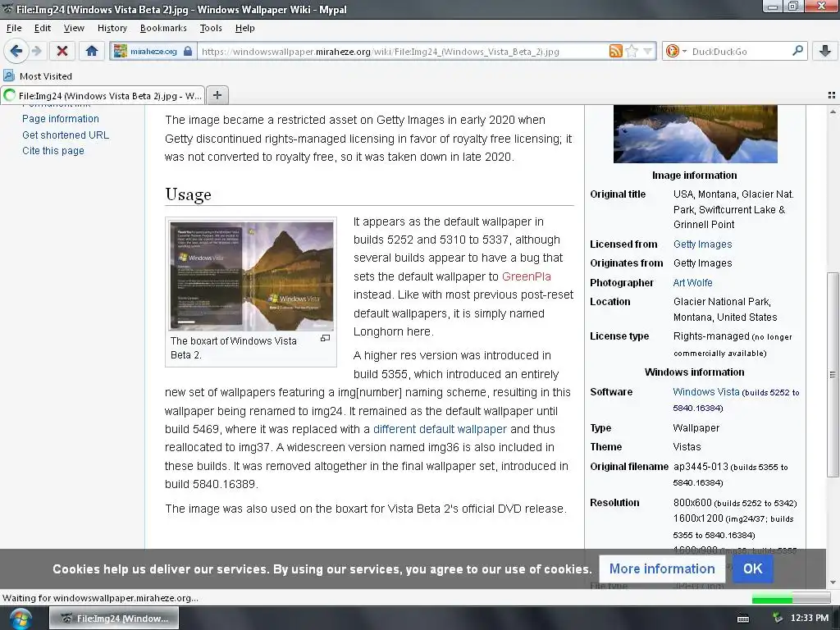
Task: Open the Most Visited bookmarks folder
Action: (x=38, y=76)
